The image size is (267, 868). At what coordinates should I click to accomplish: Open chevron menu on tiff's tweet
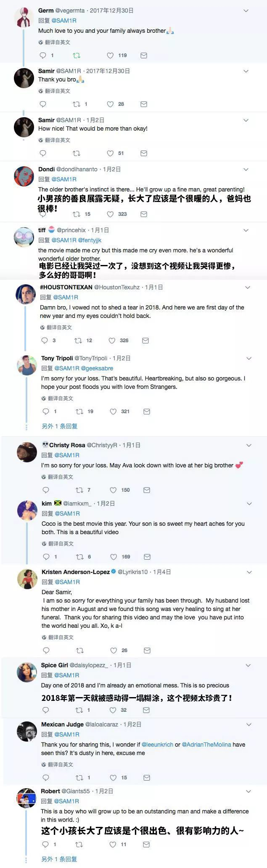[x=246, y=230]
